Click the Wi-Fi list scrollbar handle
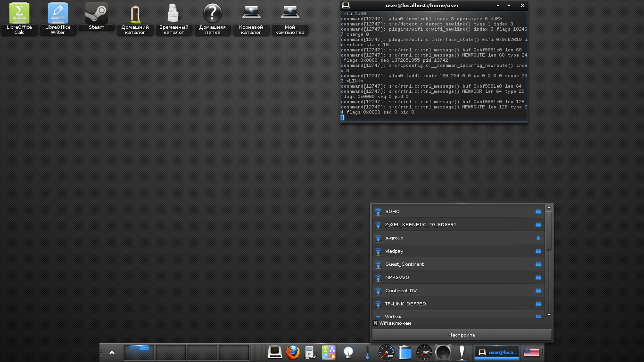Viewport: 644px width, 362px height. pyautogui.click(x=549, y=230)
